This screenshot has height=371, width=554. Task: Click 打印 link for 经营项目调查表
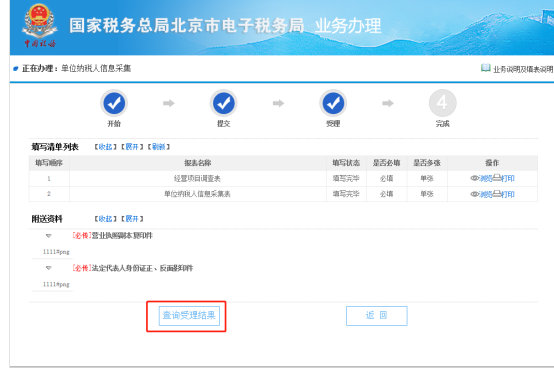508,178
